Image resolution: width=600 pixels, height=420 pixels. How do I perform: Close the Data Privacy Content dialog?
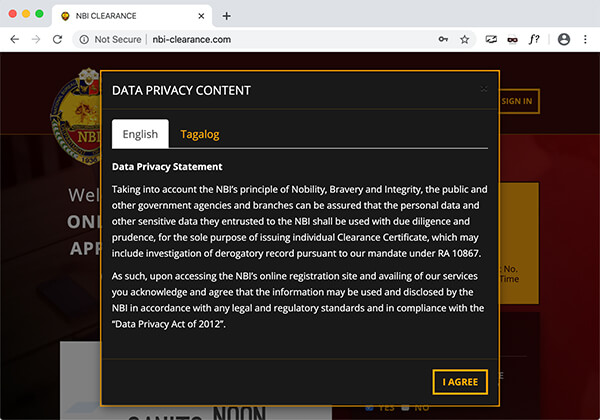484,89
